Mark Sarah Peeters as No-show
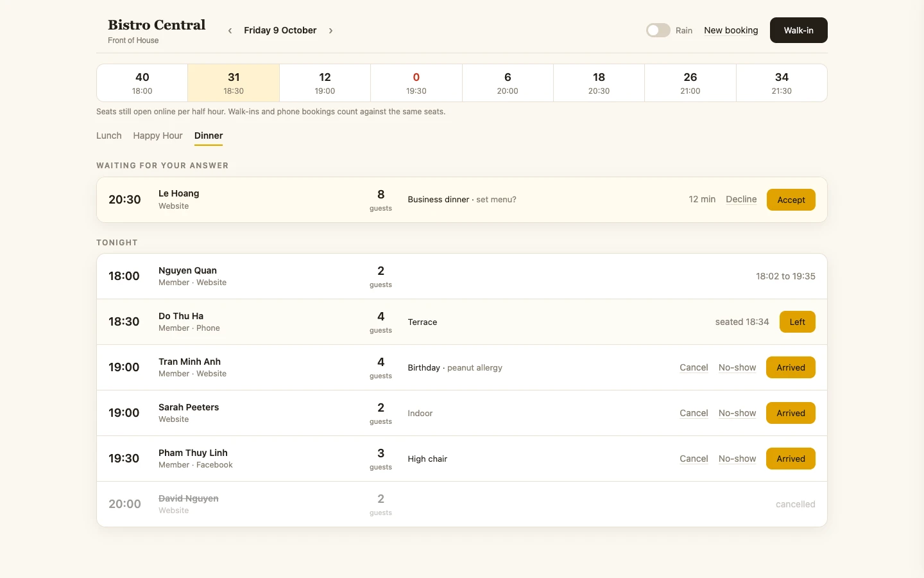Viewport: 924px width, 578px height. click(737, 413)
